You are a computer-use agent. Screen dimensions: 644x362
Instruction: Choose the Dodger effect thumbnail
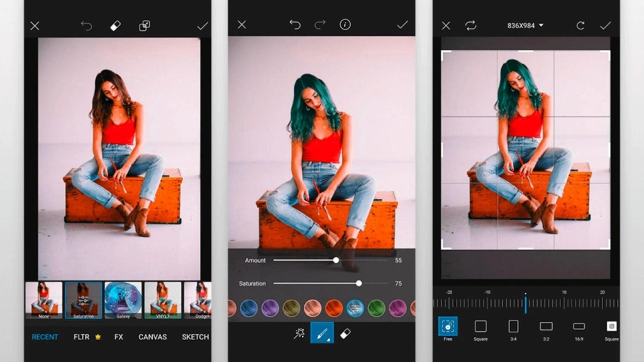click(198, 300)
